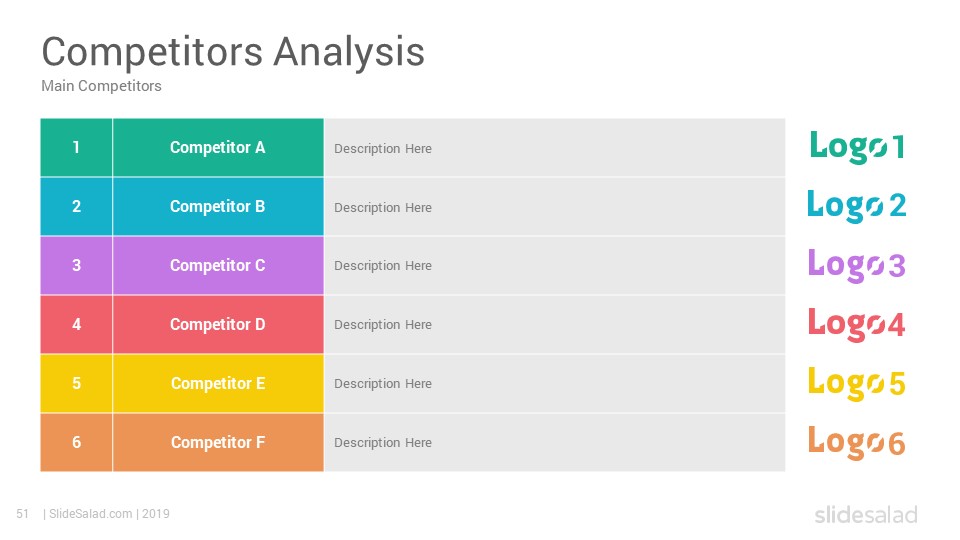Select the blue Logo2 graphic
The width and height of the screenshot is (960, 540).
tap(857, 206)
